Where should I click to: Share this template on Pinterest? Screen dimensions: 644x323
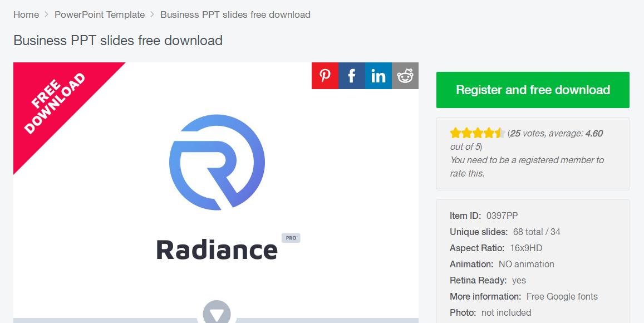click(x=325, y=76)
